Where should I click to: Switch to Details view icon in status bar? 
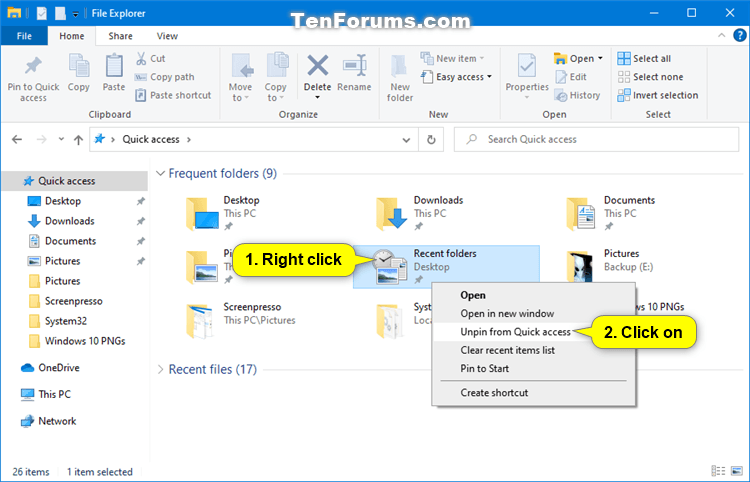point(718,471)
